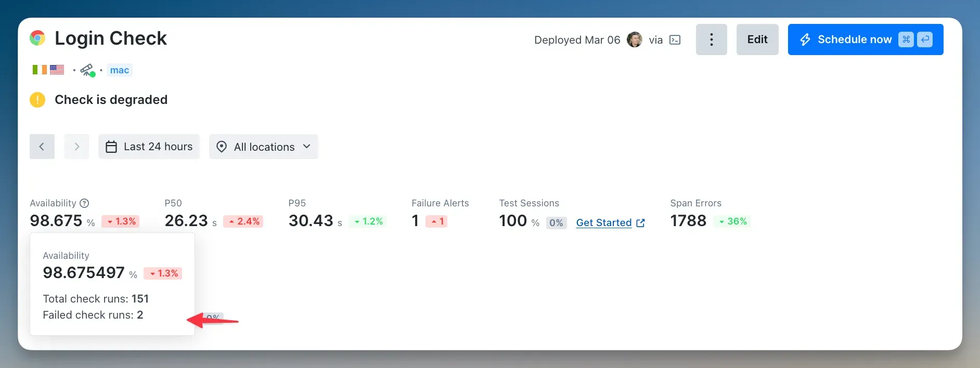Click the Schedule now button
This screenshot has height=368, width=980.
(866, 40)
